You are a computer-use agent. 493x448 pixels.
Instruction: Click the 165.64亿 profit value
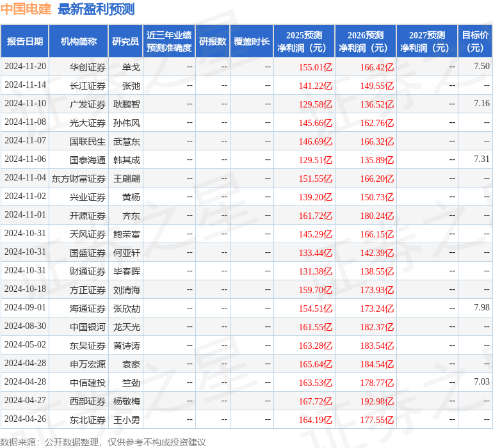pos(316,364)
